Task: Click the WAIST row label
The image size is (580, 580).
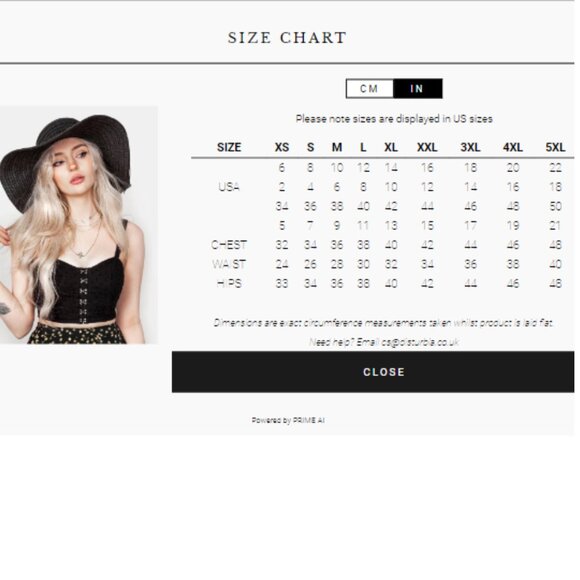Action: tap(229, 264)
